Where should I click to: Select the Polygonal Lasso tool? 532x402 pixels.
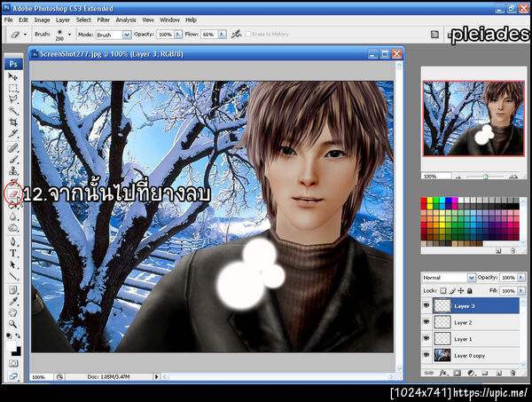[x=13, y=99]
